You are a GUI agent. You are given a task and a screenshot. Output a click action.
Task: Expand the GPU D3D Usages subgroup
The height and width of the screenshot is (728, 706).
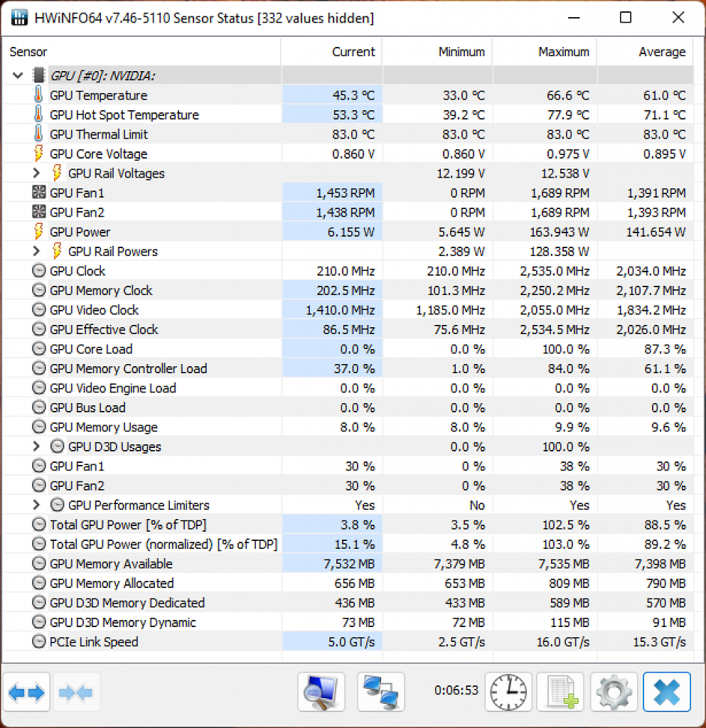tap(36, 446)
